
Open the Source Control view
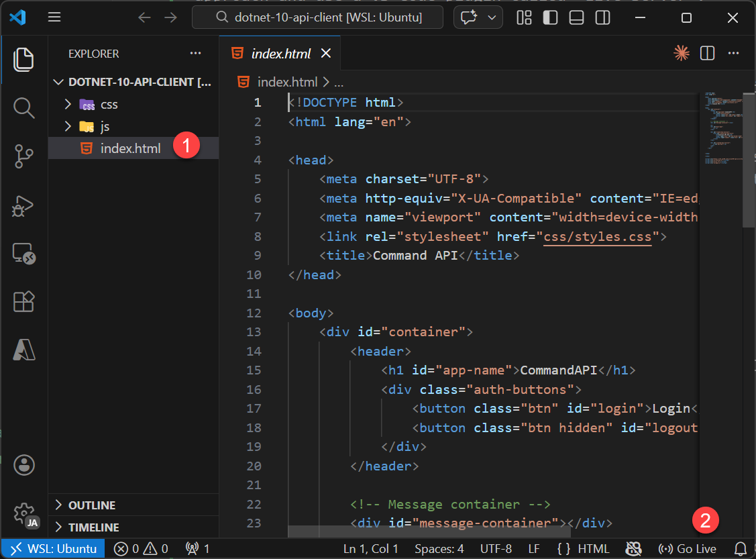[x=24, y=156]
